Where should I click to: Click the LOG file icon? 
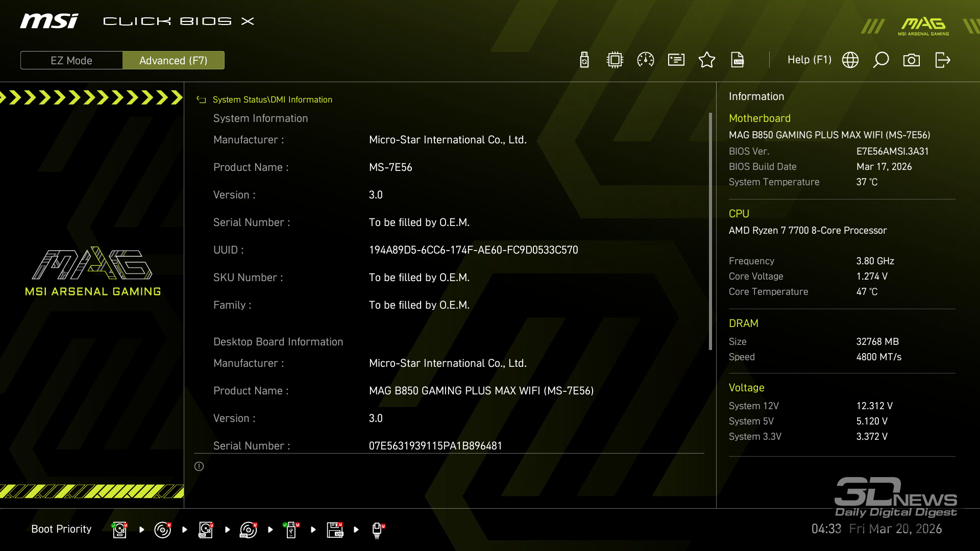coord(738,60)
